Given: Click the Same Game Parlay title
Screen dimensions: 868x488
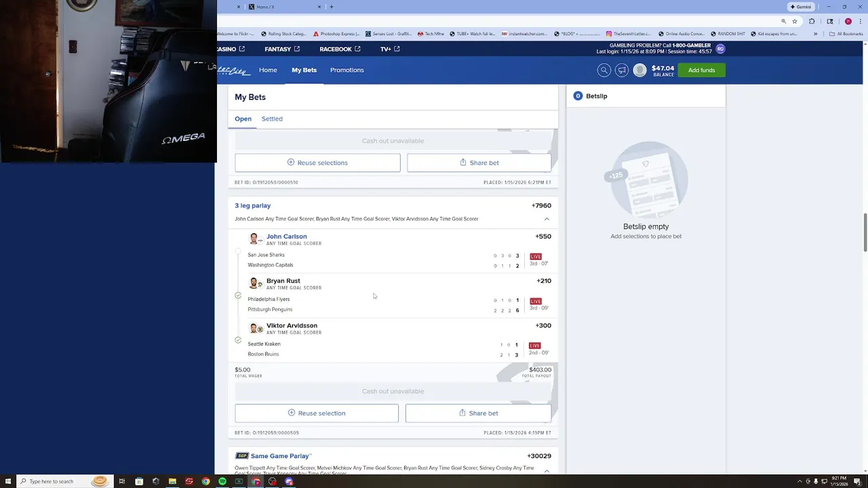Looking at the screenshot, I should click(x=281, y=456).
